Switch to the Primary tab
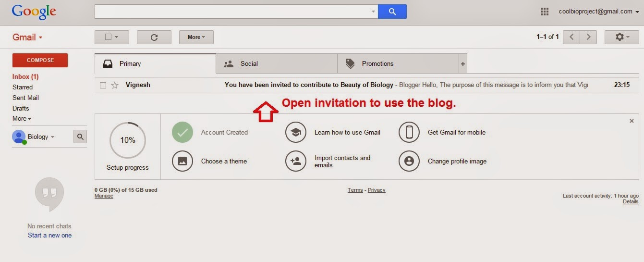This screenshot has width=644, height=262. (x=155, y=63)
